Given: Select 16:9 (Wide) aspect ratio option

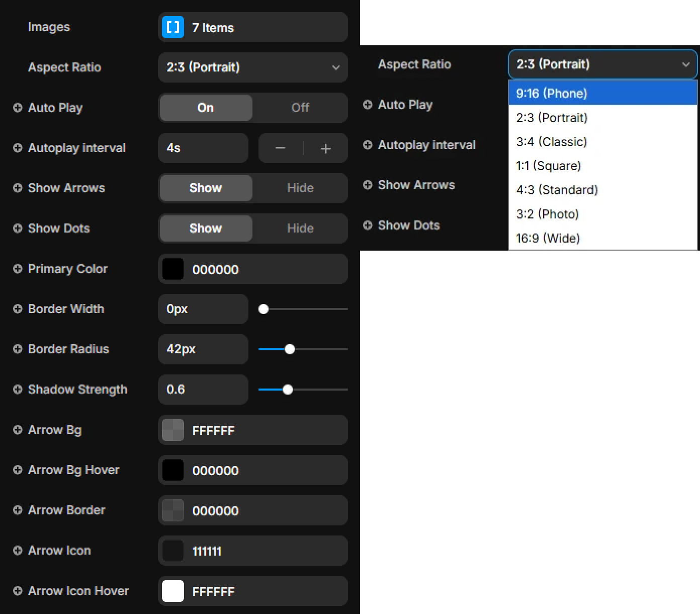Looking at the screenshot, I should click(548, 238).
